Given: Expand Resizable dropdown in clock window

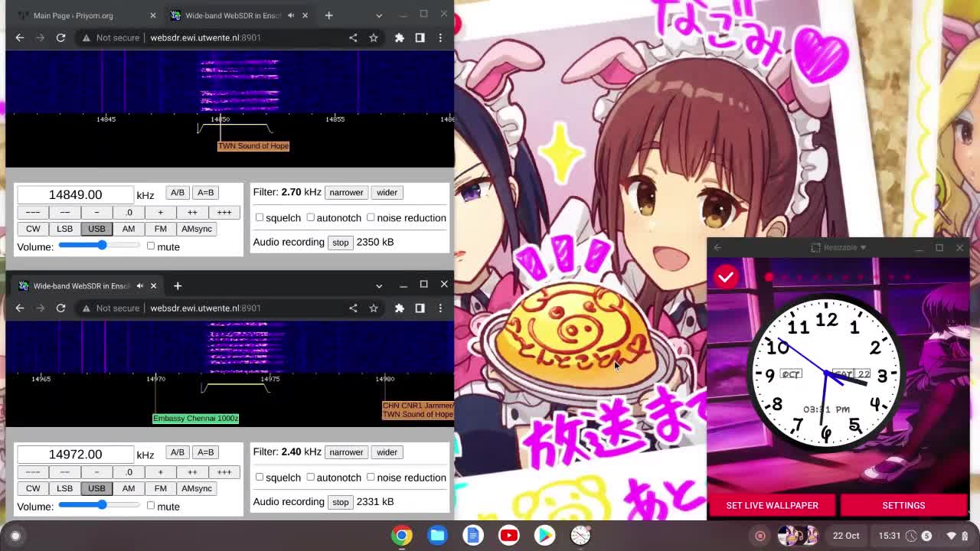Looking at the screenshot, I should [838, 247].
